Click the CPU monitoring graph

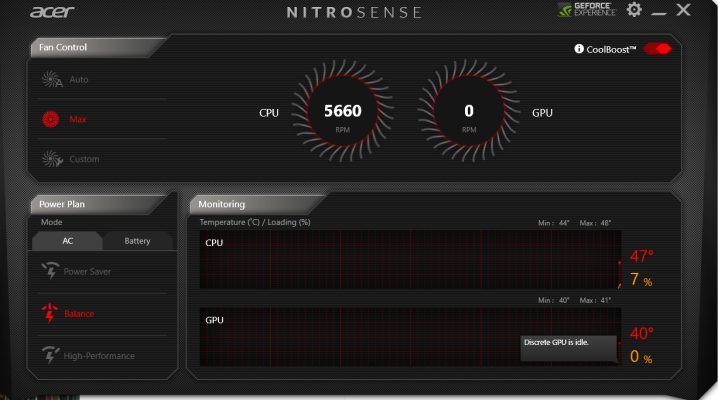[x=410, y=259]
